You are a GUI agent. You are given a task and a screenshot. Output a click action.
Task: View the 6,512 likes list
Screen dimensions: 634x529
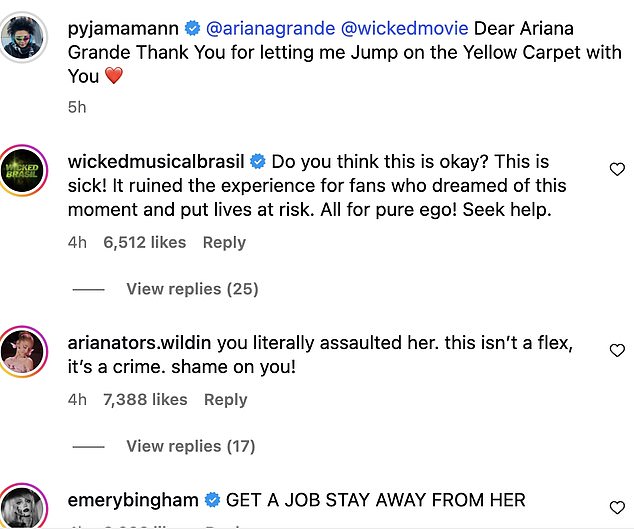[145, 242]
